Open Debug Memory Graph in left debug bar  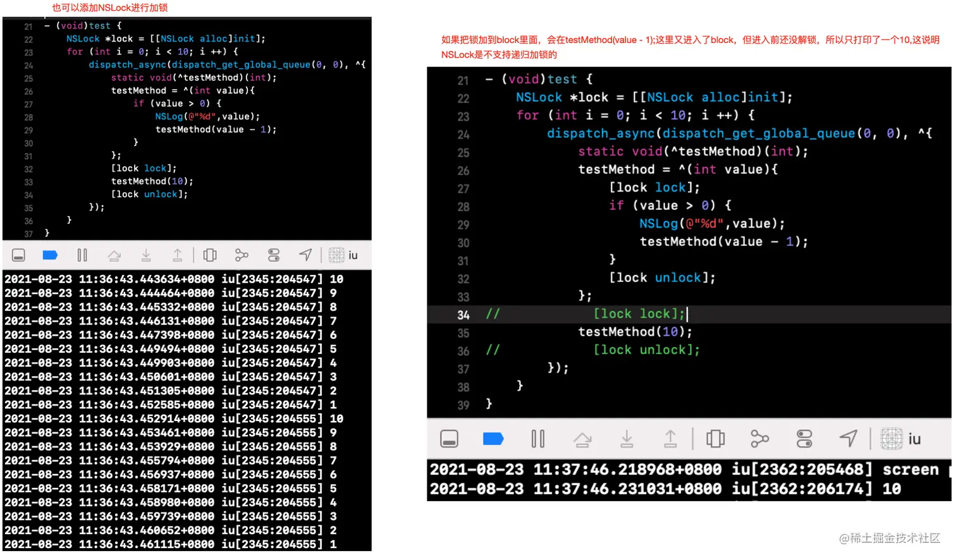(242, 255)
